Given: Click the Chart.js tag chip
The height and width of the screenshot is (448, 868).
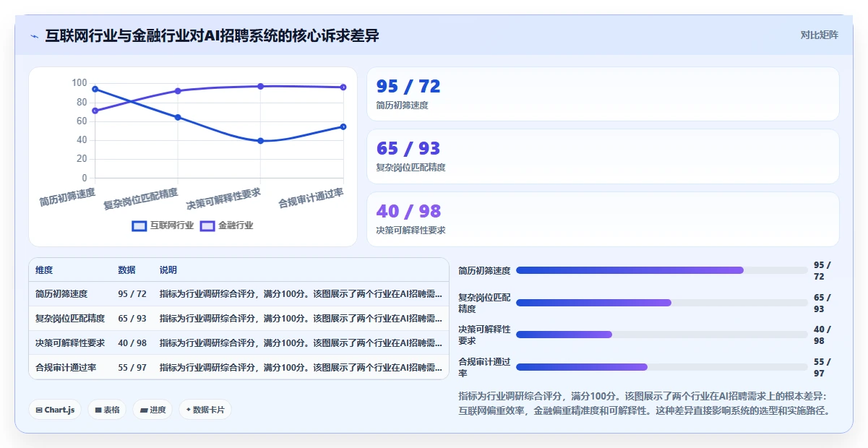Looking at the screenshot, I should tap(56, 410).
